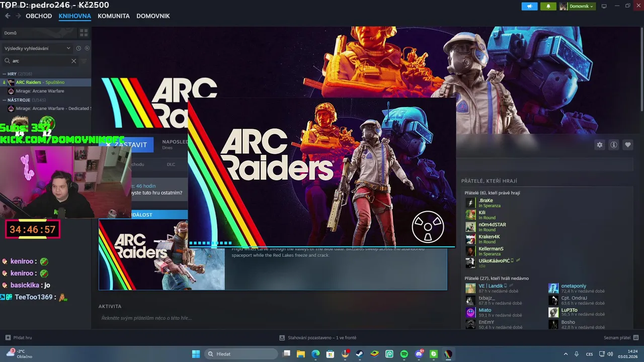Open the DOMOVNIK profile menu

[153, 16]
